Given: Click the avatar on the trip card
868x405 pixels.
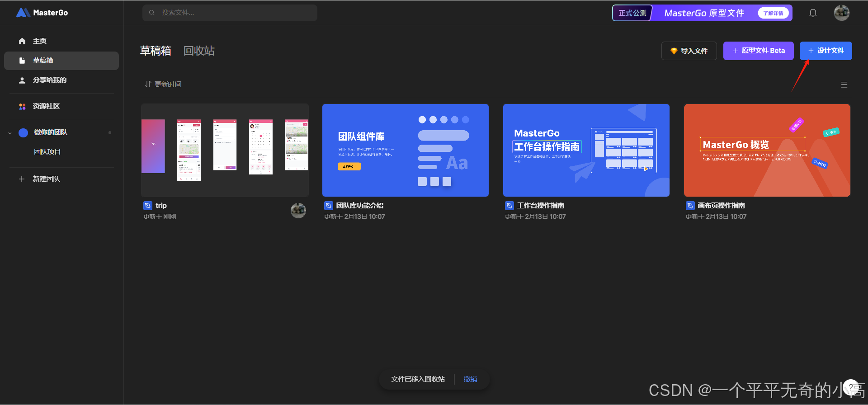Looking at the screenshot, I should (x=298, y=210).
